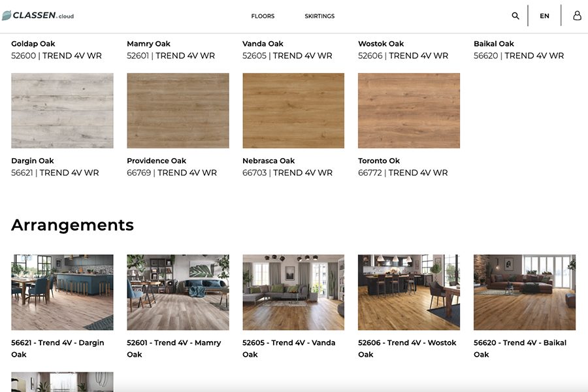
Task: Choose the Nebrasca Oak texture swatch
Action: [x=293, y=110]
